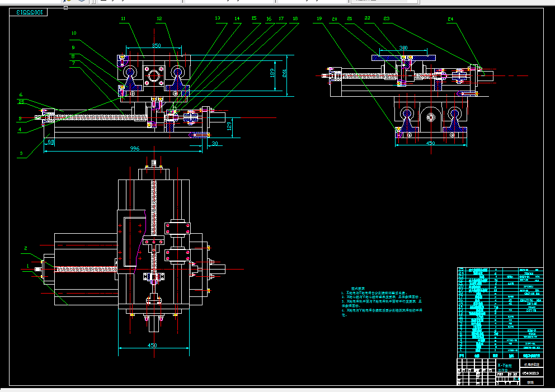Screen dimensions: 555x392
Task: Click the 300 dimension on the right view
Action: pyautogui.click(x=404, y=48)
